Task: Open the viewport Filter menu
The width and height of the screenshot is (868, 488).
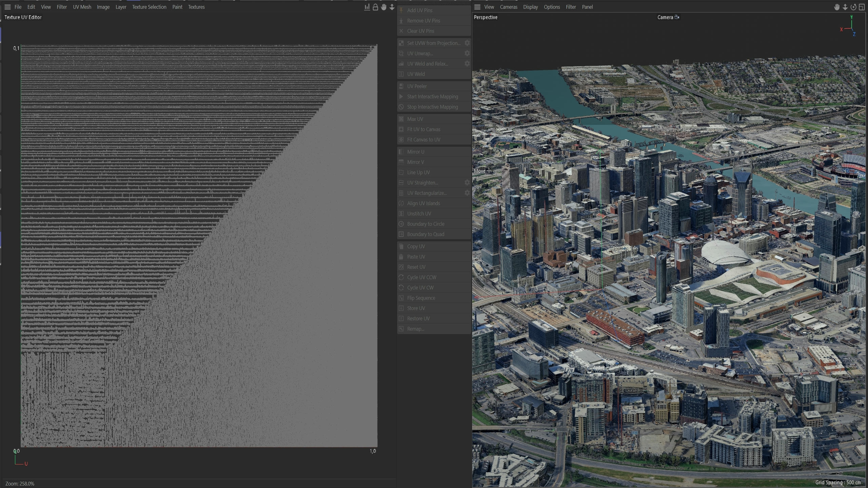Action: click(571, 7)
